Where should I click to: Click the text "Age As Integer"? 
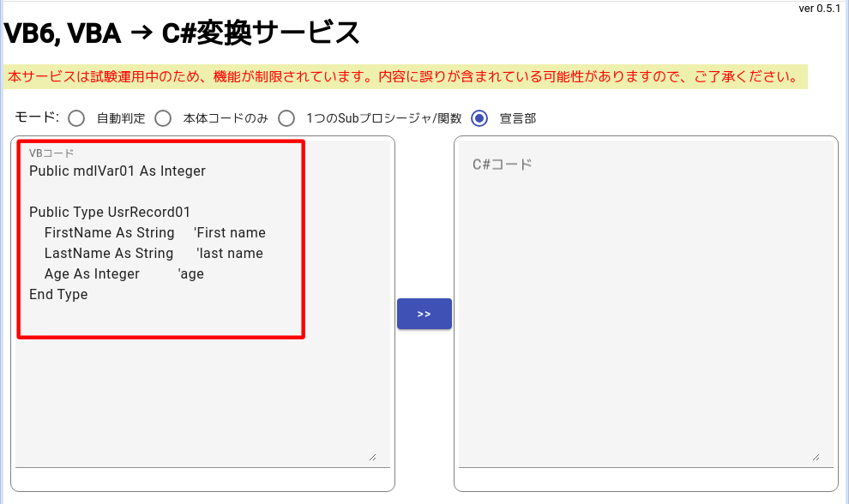click(92, 274)
